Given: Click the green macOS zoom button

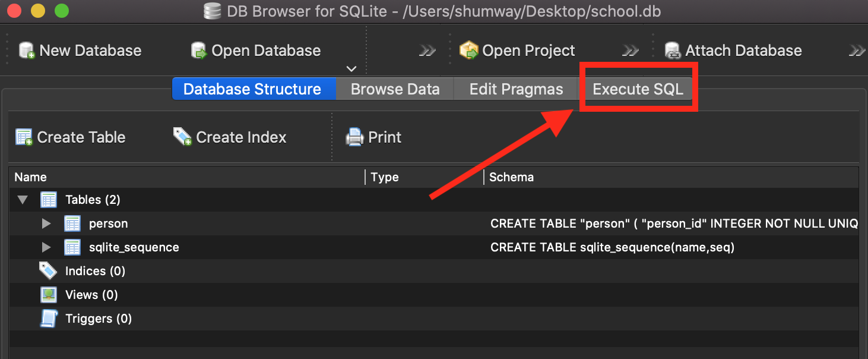Looking at the screenshot, I should click(x=61, y=11).
